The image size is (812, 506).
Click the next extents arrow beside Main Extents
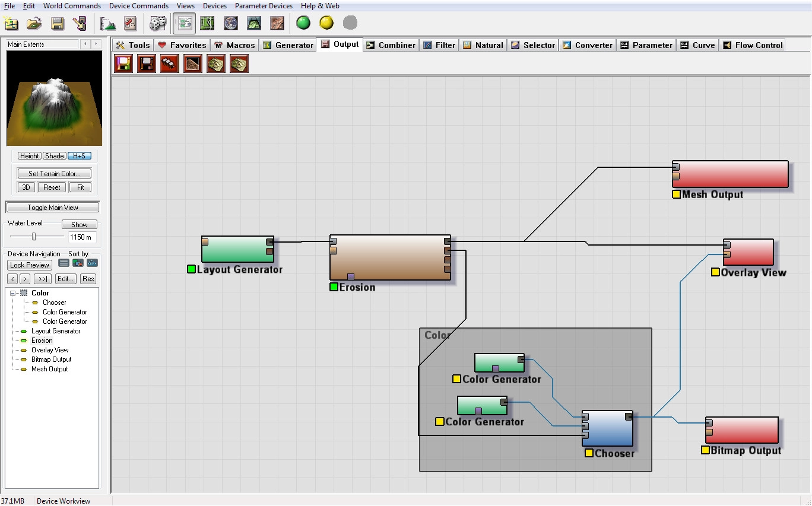[x=96, y=44]
